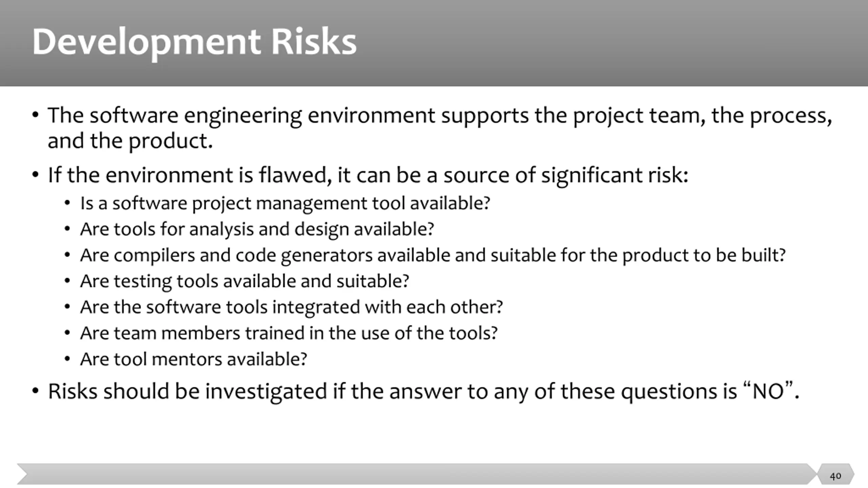Click the word 'Development' in the header
This screenshot has width=868, height=488.
[146, 43]
